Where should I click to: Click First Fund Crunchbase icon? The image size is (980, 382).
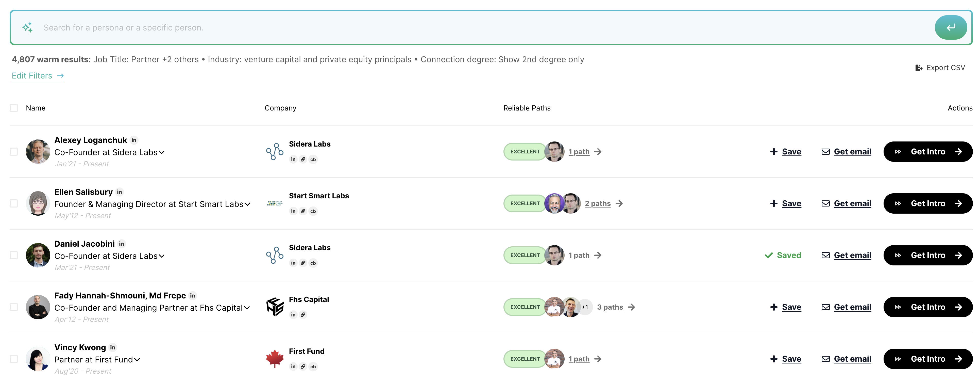[313, 367]
